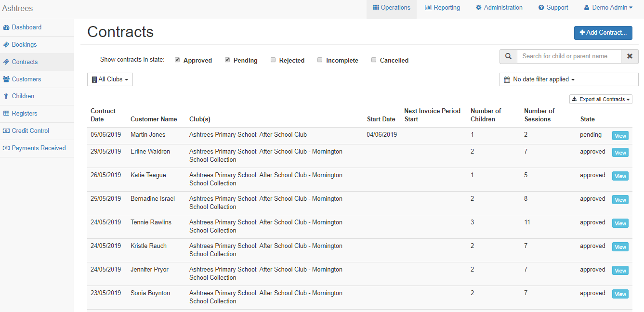The width and height of the screenshot is (644, 312).
Task: Tick the Cancelled state checkbox
Action: tap(374, 60)
